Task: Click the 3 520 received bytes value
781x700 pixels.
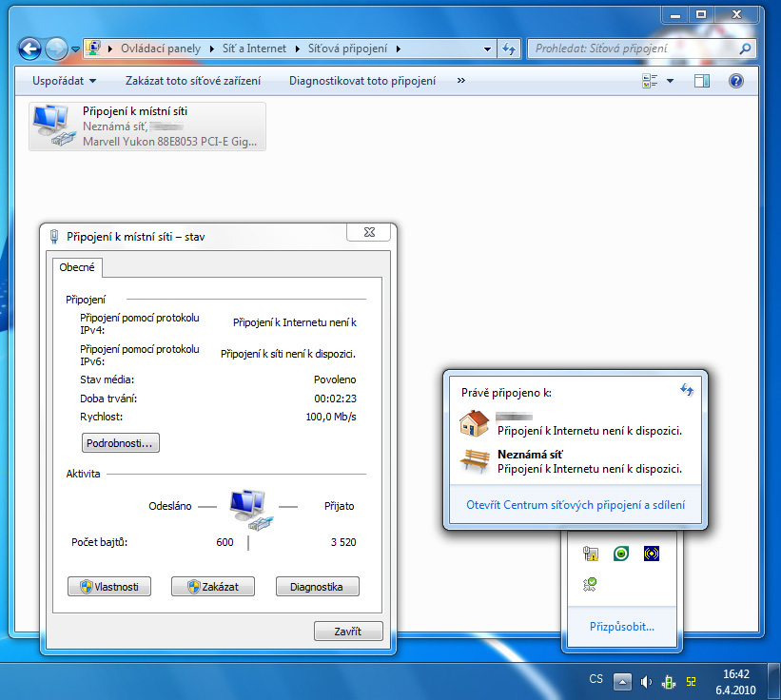Action: click(343, 542)
